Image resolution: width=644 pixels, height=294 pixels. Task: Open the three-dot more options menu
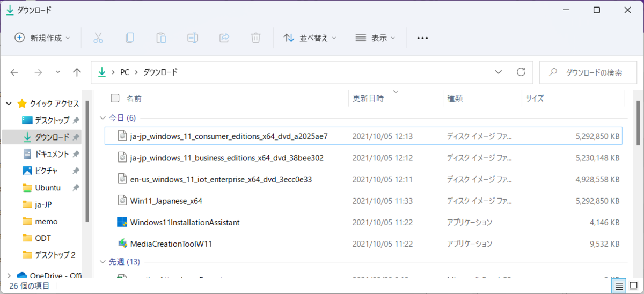tap(422, 38)
